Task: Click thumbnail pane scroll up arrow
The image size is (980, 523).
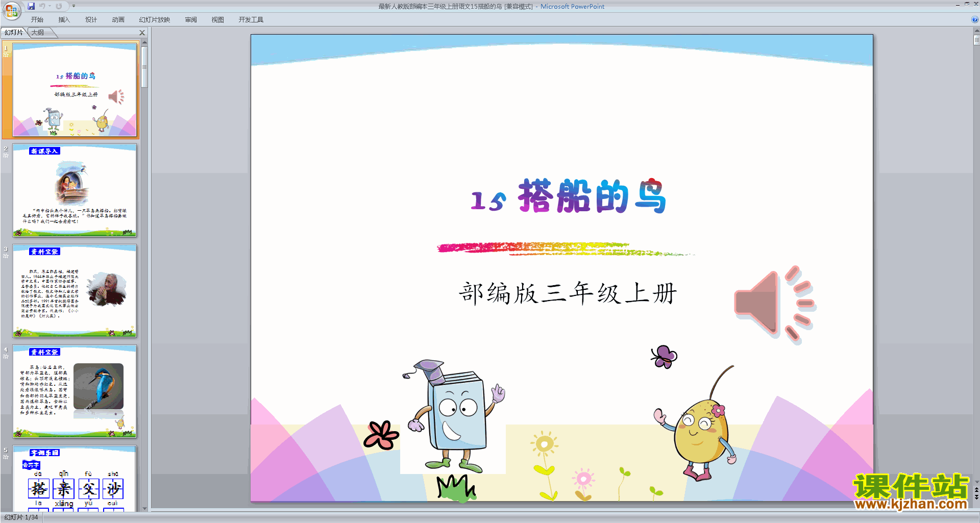Action: pyautogui.click(x=144, y=42)
